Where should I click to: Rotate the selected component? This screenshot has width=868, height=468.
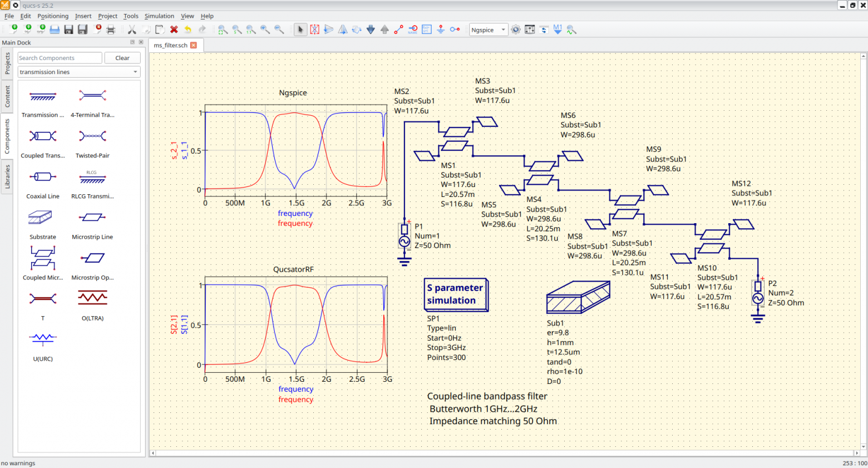click(x=357, y=29)
